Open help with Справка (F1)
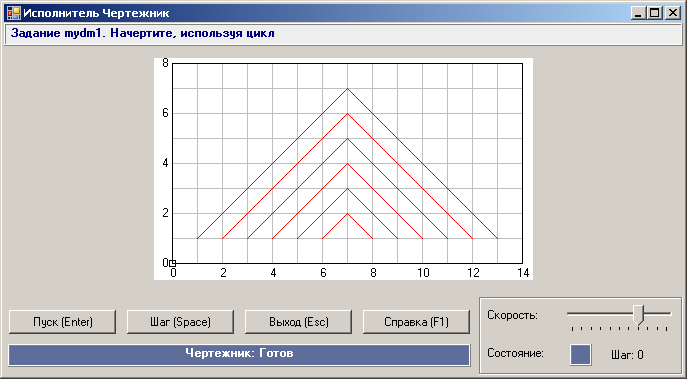Screen dimensions: 687x379 [416, 322]
